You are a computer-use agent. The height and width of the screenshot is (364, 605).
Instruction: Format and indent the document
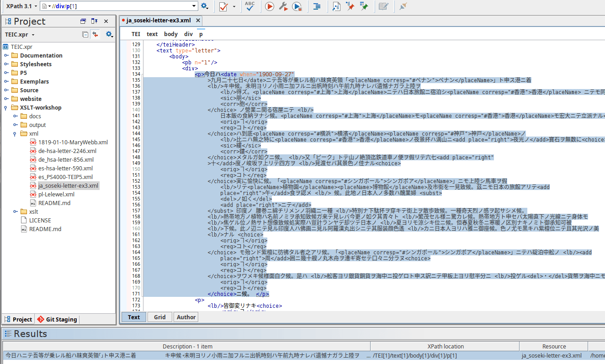point(316,6)
